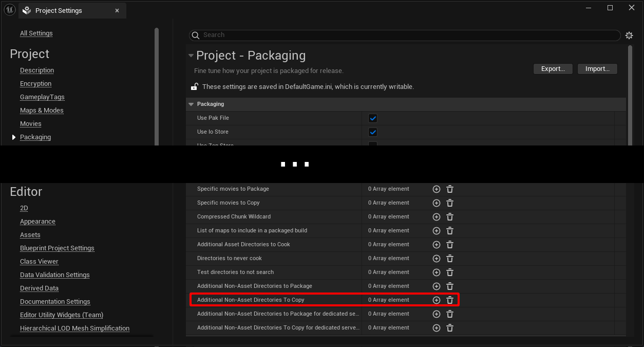Screen dimensions: 644x347
Task: Open the Maps & Modes settings page
Action: (42, 111)
